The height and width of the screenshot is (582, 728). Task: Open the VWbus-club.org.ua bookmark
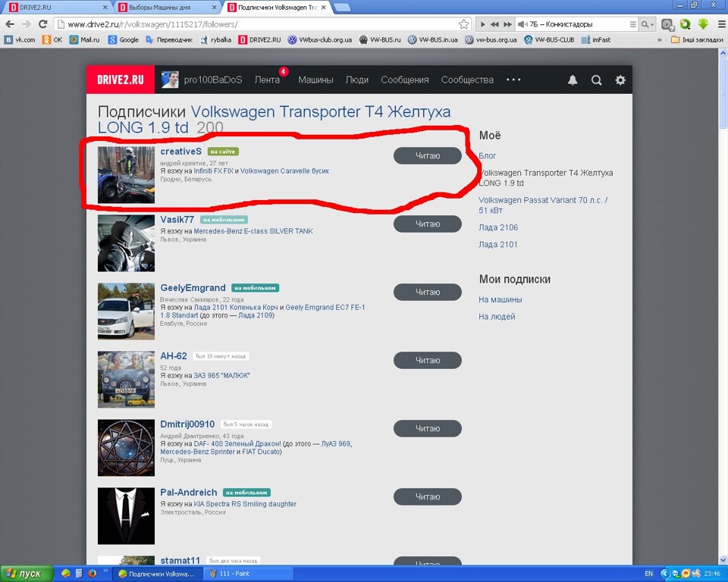click(x=319, y=40)
